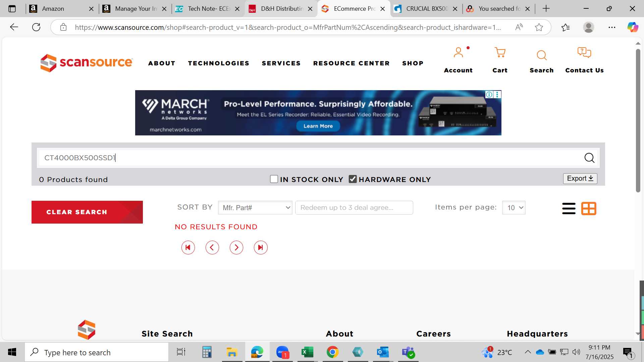Open Outlook from the taskbar
The height and width of the screenshot is (362, 644).
pyautogui.click(x=383, y=352)
